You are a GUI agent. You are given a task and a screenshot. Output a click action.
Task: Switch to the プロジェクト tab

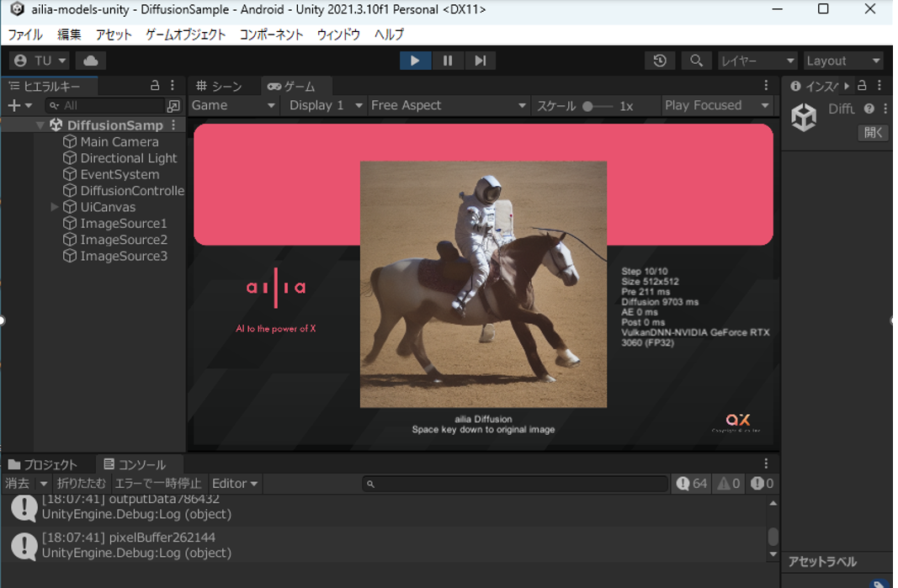(44, 464)
